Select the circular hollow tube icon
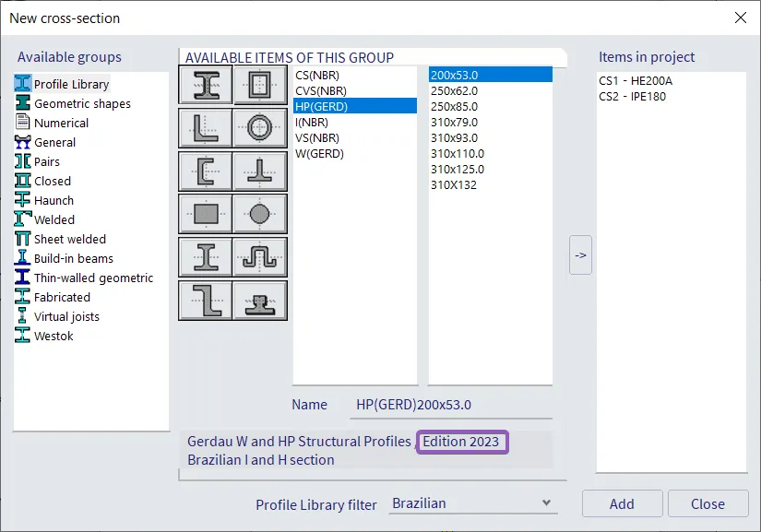Screen dimensions: 761x532 [x=259, y=129]
